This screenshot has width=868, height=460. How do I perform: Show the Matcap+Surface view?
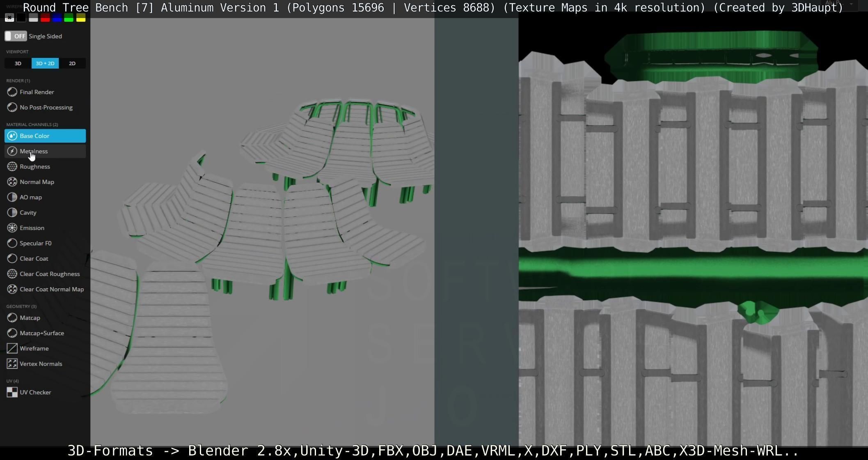41,333
